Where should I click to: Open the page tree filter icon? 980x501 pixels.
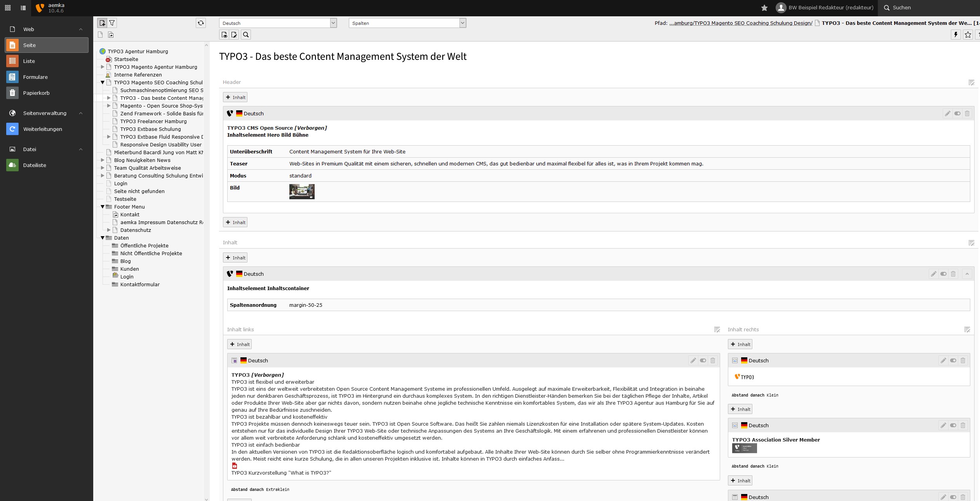[x=112, y=23]
